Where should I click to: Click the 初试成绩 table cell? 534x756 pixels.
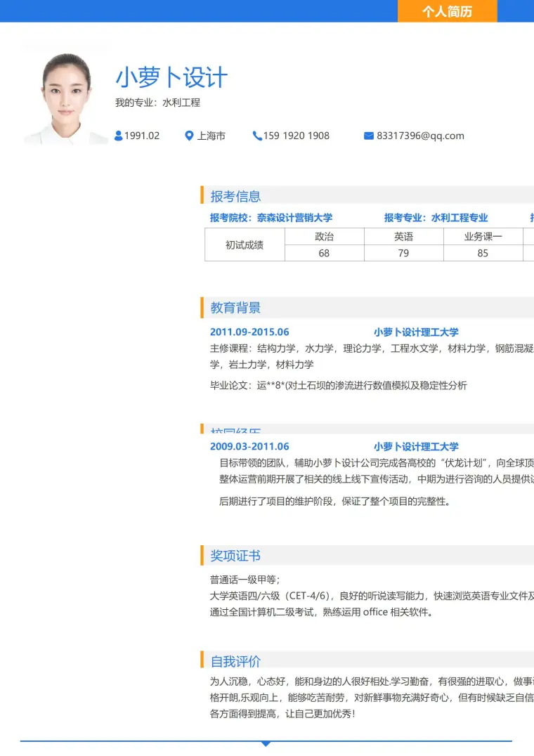(x=245, y=245)
